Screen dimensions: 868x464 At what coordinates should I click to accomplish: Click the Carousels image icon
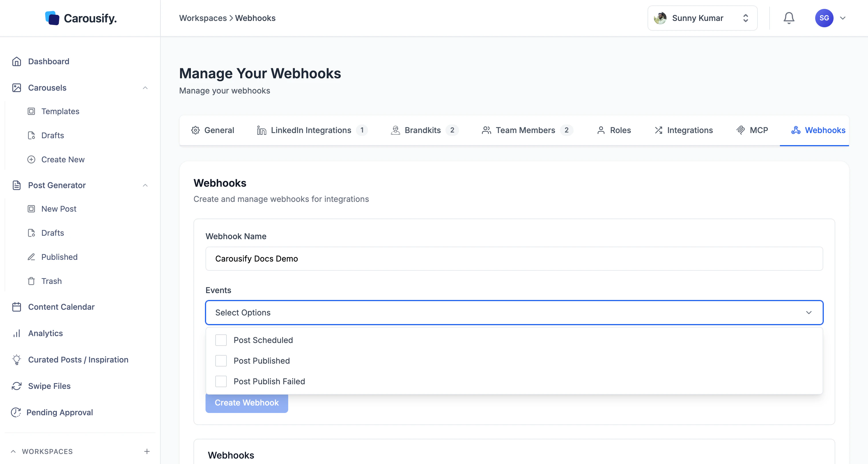click(17, 88)
